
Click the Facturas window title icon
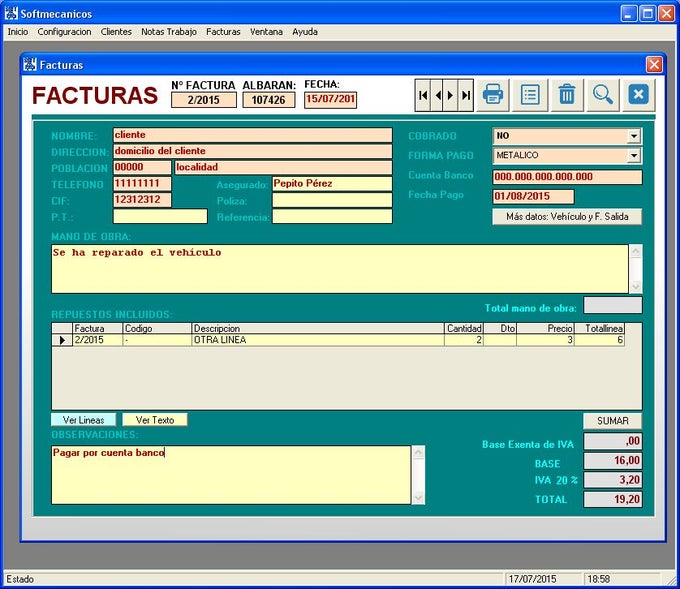(x=29, y=65)
